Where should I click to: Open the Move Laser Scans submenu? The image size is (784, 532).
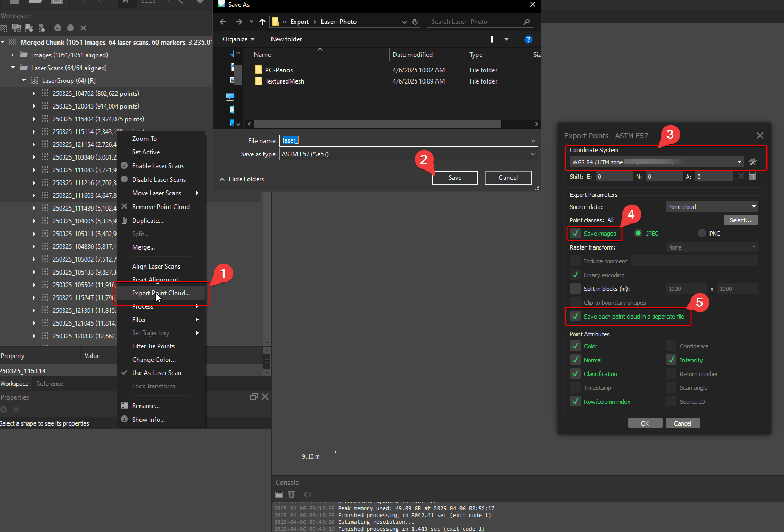pyautogui.click(x=161, y=193)
